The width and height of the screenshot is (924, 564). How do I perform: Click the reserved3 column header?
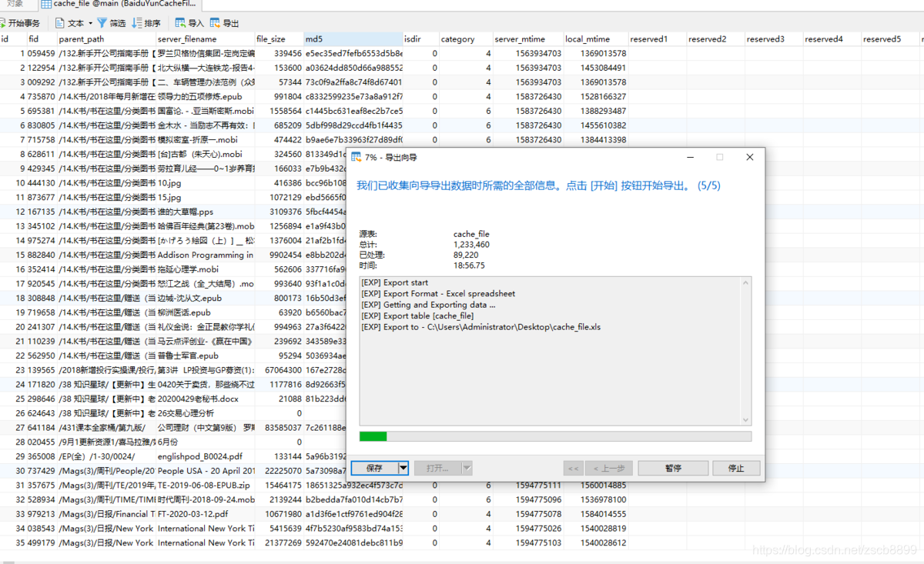coord(773,38)
